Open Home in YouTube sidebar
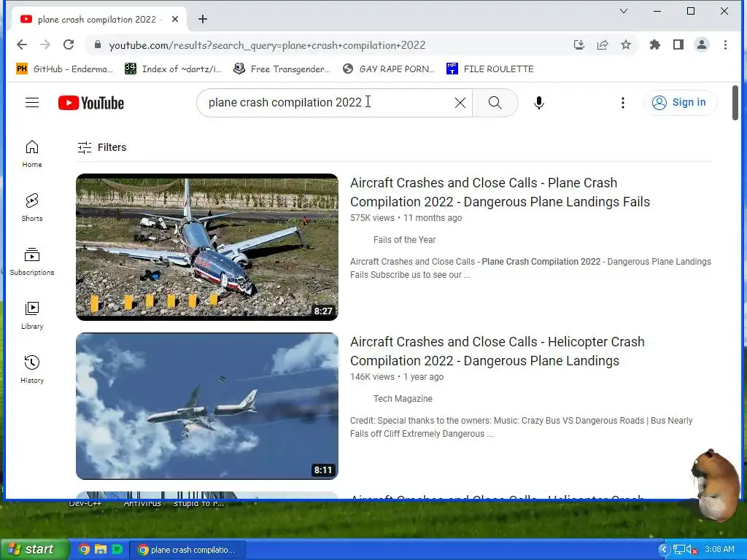This screenshot has height=560, width=747. (32, 153)
